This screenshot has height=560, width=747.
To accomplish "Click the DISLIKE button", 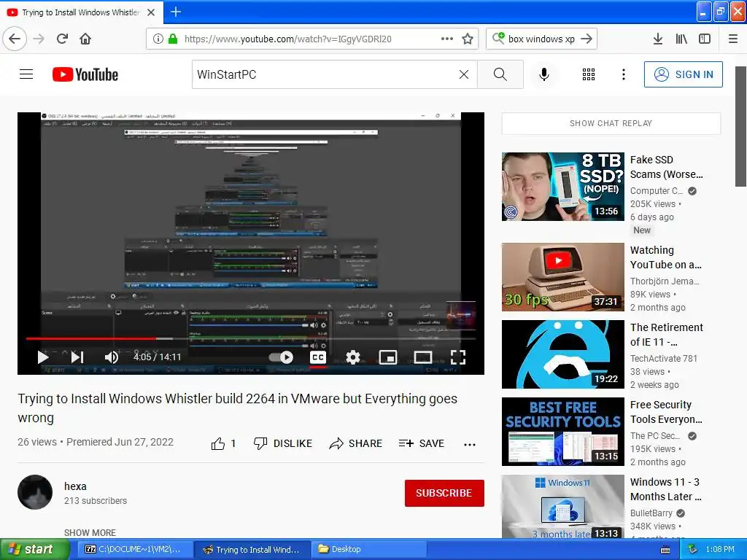I will pos(282,444).
